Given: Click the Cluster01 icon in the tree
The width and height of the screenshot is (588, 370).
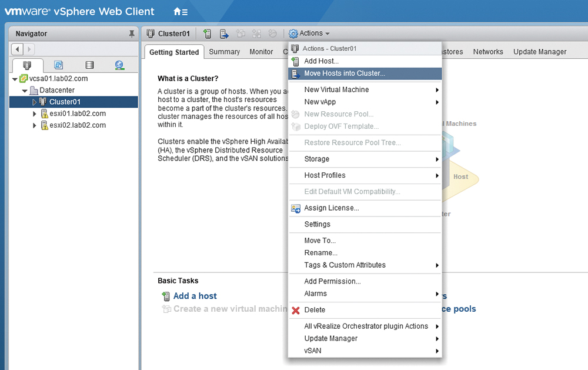Looking at the screenshot, I should (43, 102).
